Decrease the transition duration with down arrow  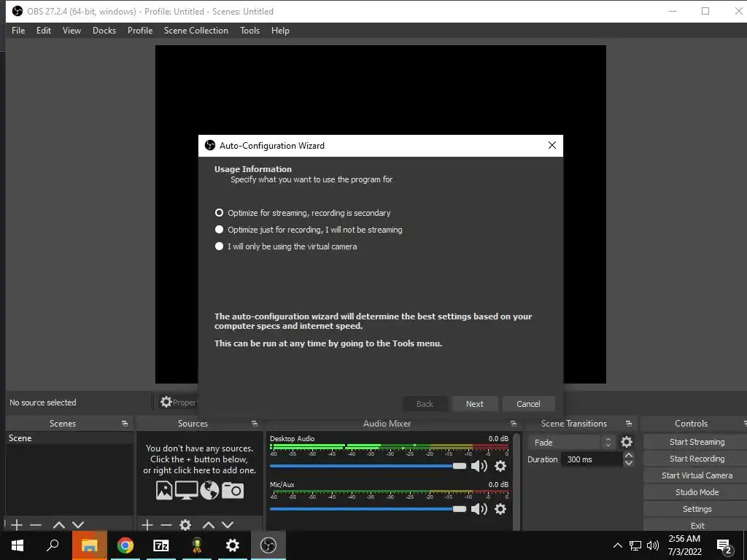click(x=628, y=463)
